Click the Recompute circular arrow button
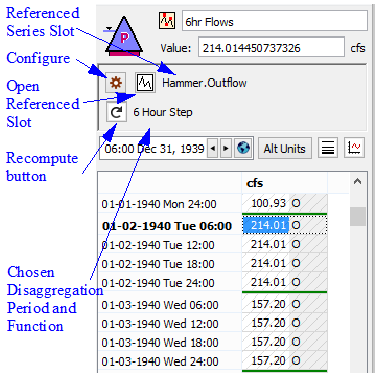 tap(116, 112)
